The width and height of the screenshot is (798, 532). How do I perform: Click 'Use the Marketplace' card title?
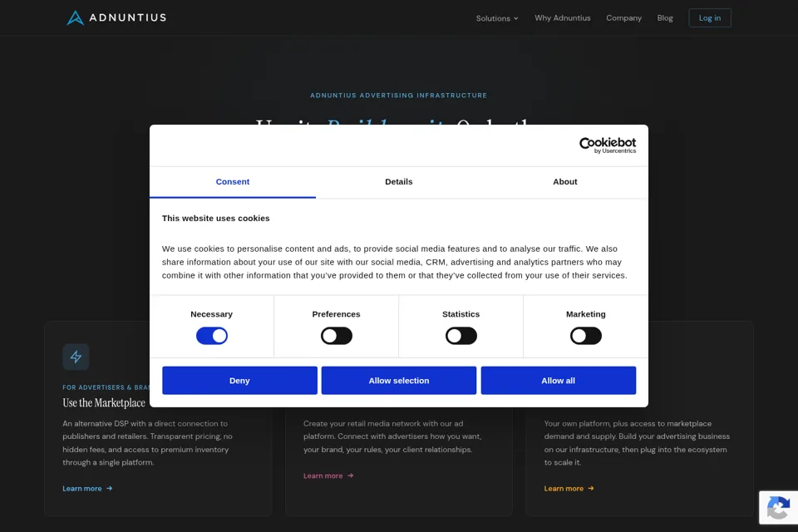point(104,402)
